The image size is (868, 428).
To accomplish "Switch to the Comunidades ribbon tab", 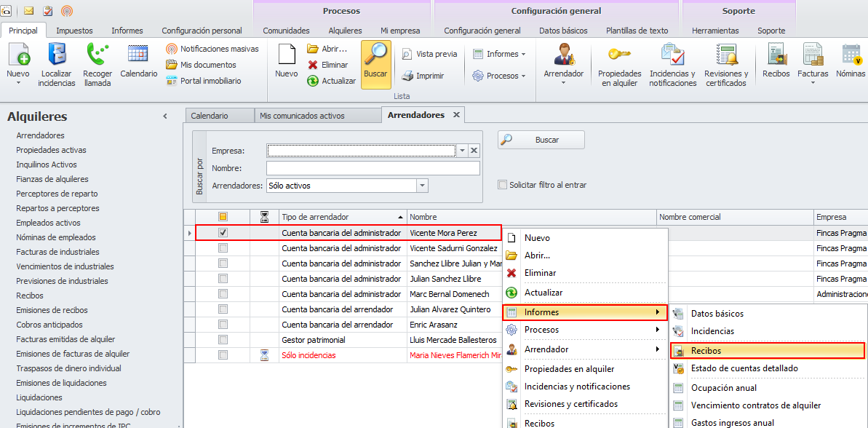I will (x=286, y=31).
